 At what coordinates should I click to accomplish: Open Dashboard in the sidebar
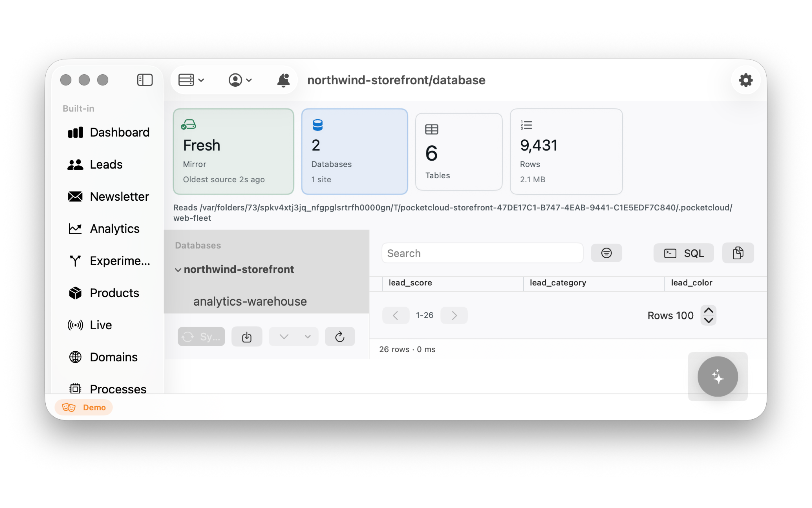[109, 132]
